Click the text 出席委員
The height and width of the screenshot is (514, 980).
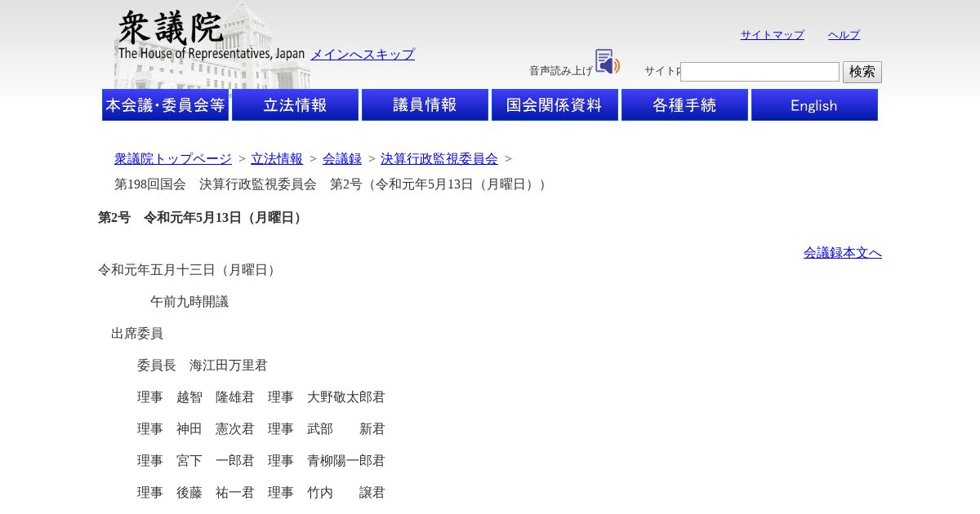(137, 333)
